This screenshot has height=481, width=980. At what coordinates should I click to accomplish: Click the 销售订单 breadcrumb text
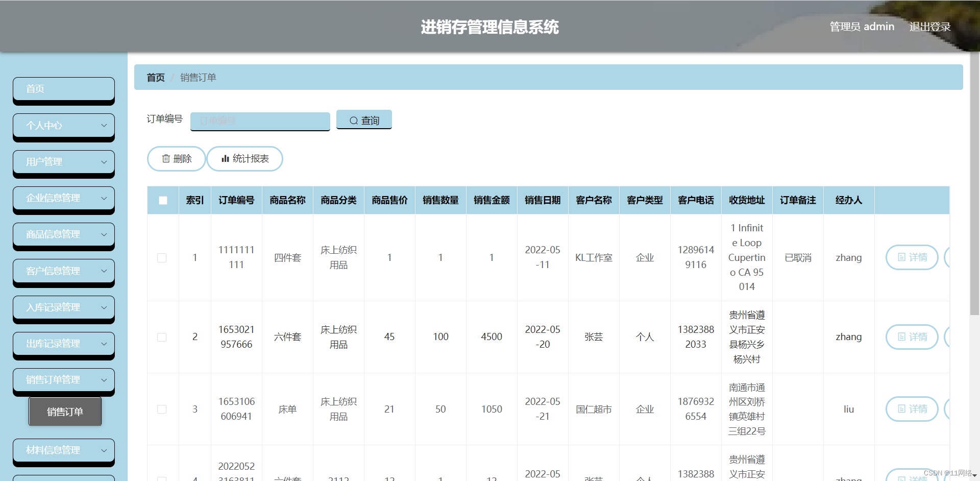click(198, 78)
